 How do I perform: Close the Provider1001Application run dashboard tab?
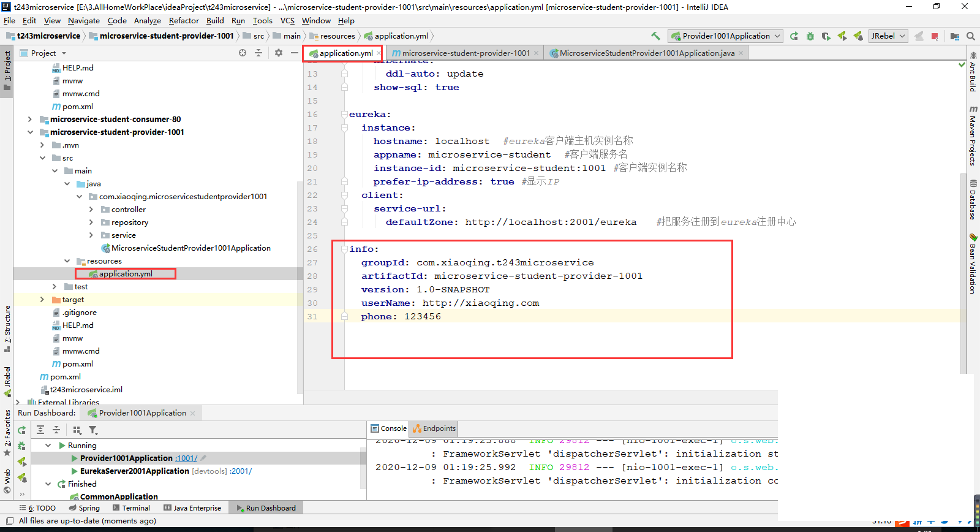[192, 413]
